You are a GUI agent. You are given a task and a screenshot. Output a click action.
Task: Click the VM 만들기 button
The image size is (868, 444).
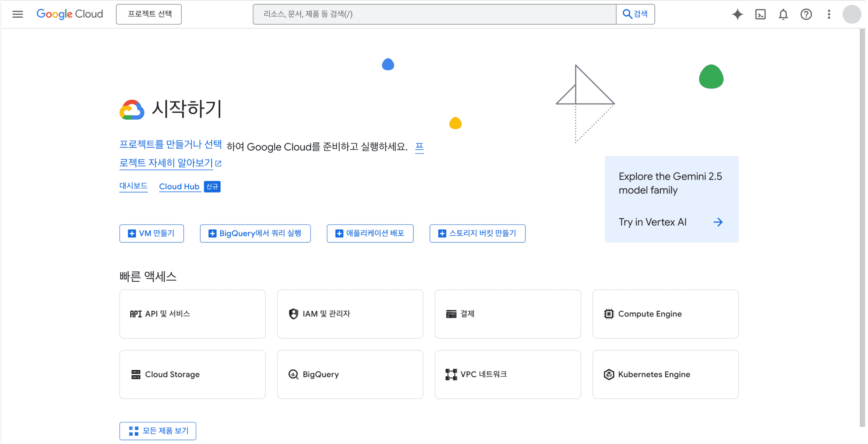coord(151,233)
